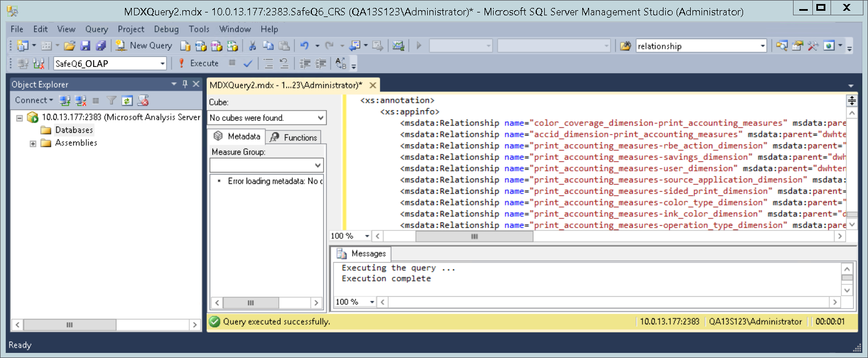Open the Query menu
The height and width of the screenshot is (358, 868).
pyautogui.click(x=96, y=29)
